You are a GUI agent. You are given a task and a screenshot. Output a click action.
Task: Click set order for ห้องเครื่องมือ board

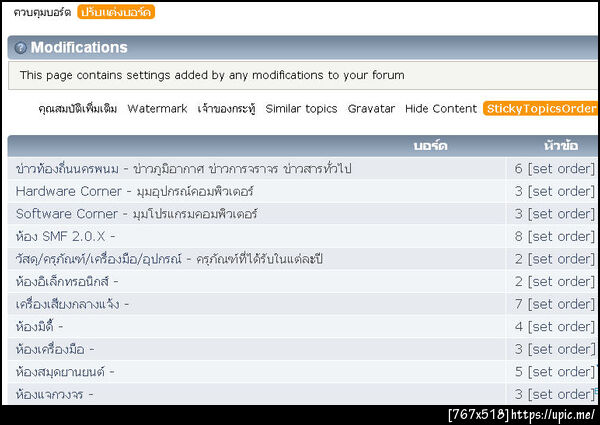point(561,349)
